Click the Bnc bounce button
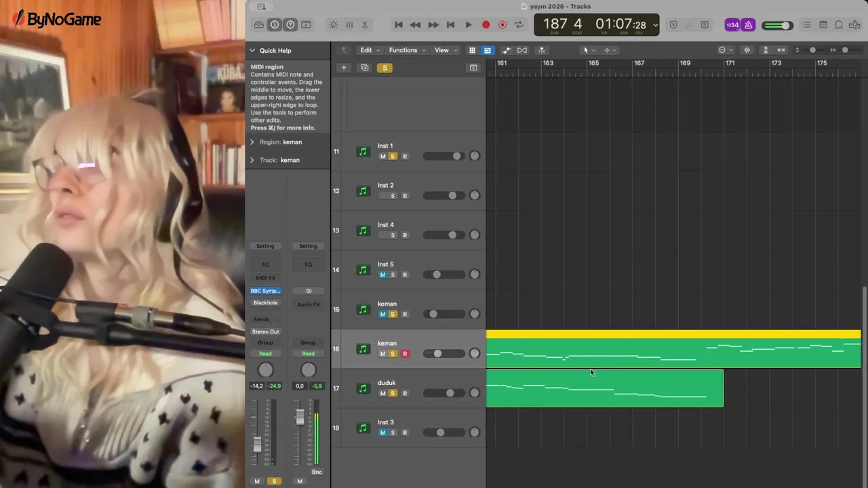The image size is (868, 488). click(317, 472)
